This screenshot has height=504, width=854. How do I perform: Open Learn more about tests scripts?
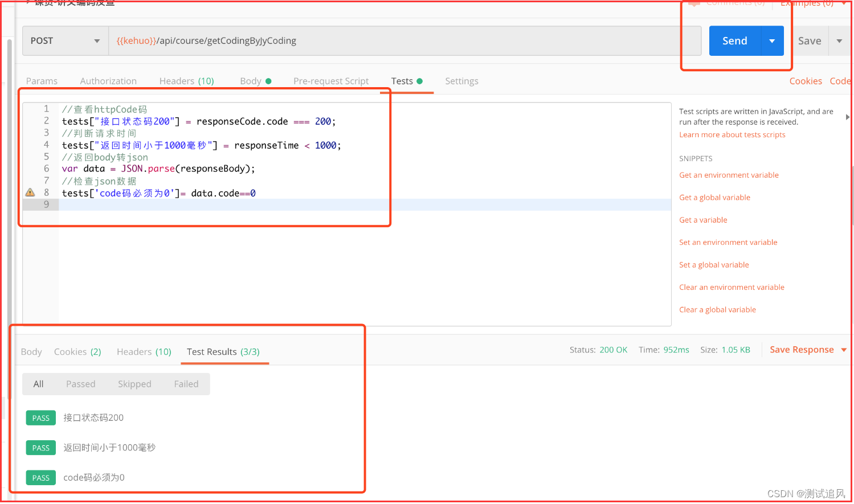point(732,135)
